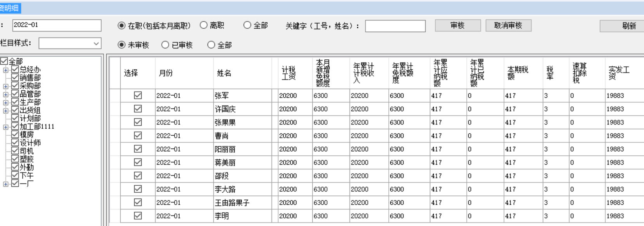
Task: Click the 审核 button
Action: click(457, 26)
